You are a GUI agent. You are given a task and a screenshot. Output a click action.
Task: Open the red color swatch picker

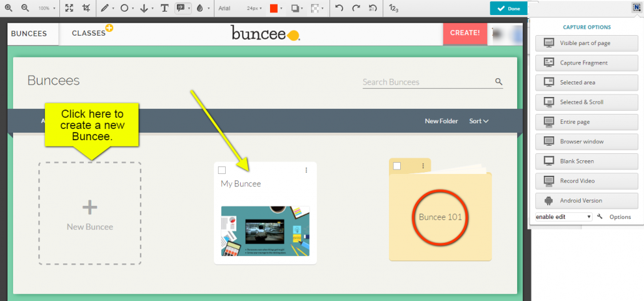tap(273, 8)
